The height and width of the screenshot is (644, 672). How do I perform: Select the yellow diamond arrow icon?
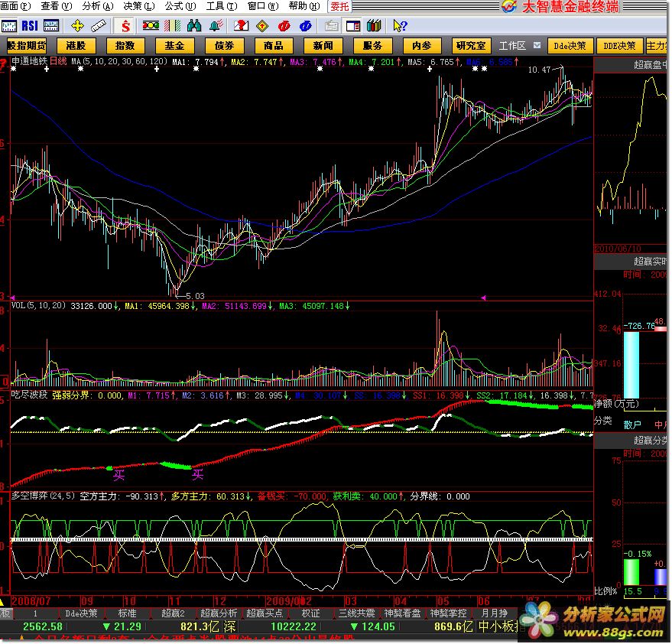[262, 26]
